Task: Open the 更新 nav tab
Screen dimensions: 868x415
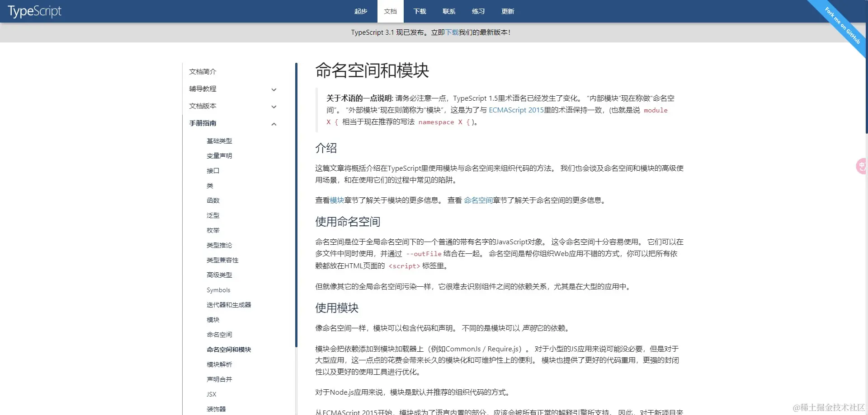Action: [x=508, y=11]
